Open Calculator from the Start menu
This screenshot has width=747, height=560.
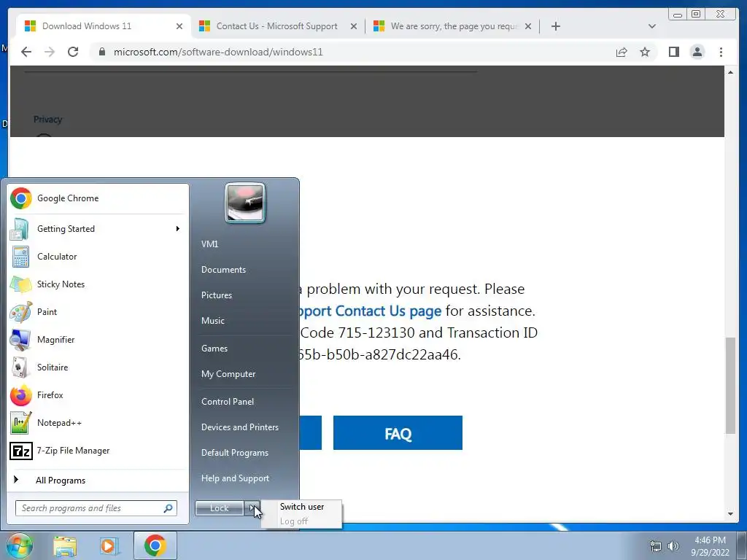pyautogui.click(x=98, y=257)
